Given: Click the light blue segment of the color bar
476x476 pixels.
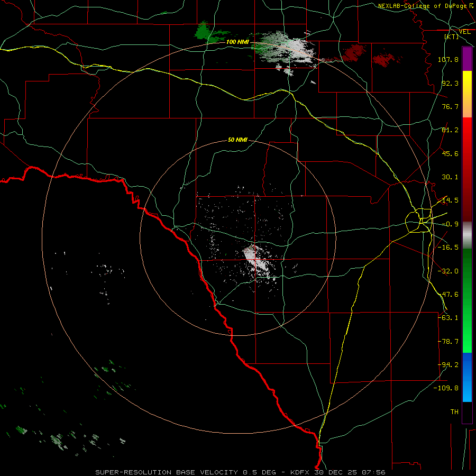Looking at the screenshot, I should [x=467, y=390].
